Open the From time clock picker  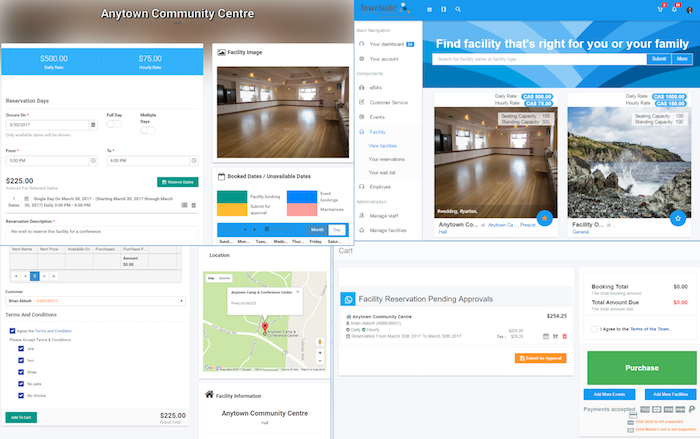[x=93, y=160]
